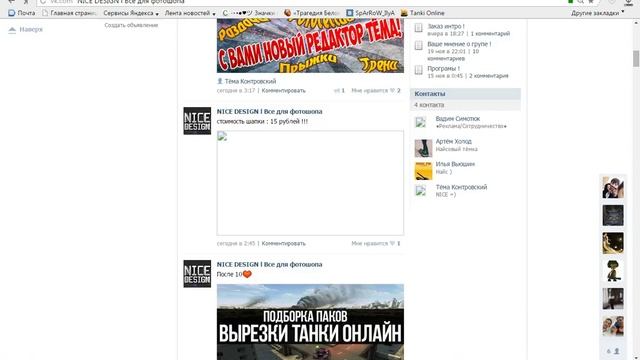Comment on the 3:17 post via Комментировать

tap(283, 91)
